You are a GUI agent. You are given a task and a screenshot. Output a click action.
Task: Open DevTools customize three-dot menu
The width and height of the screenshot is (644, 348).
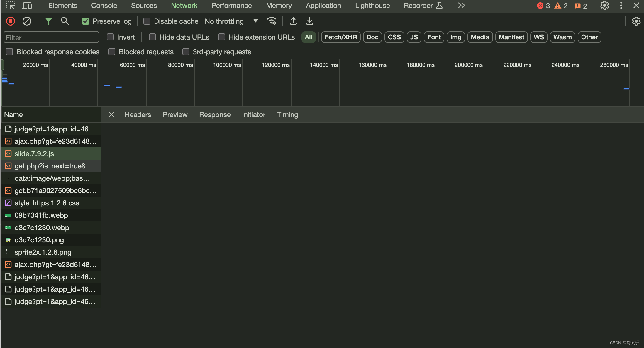point(621,6)
